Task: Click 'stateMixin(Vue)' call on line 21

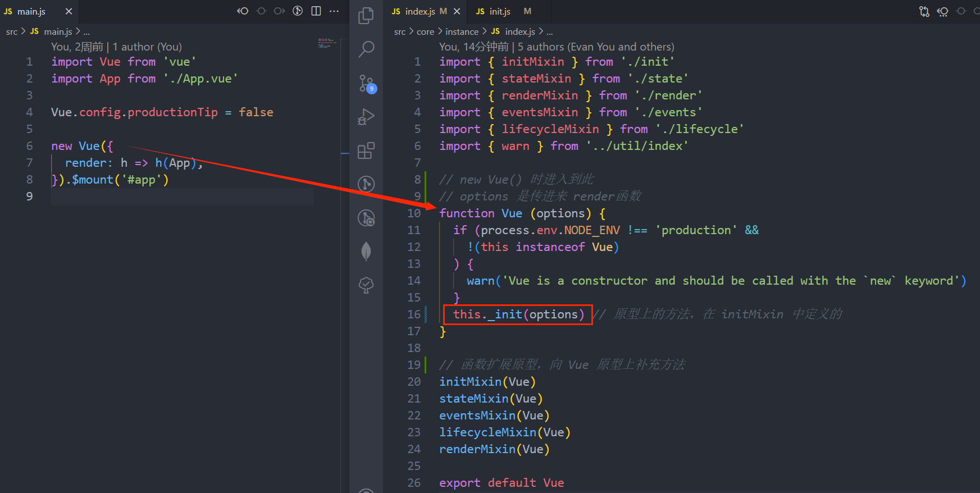Action: (491, 399)
